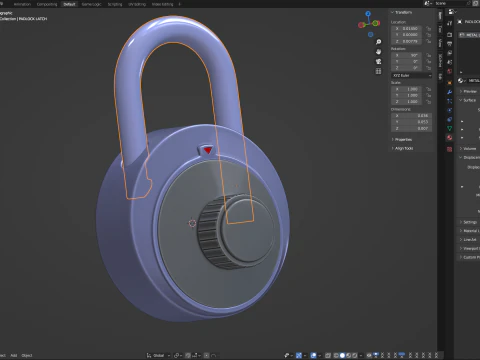Expand the Volume panel

pyautogui.click(x=468, y=149)
